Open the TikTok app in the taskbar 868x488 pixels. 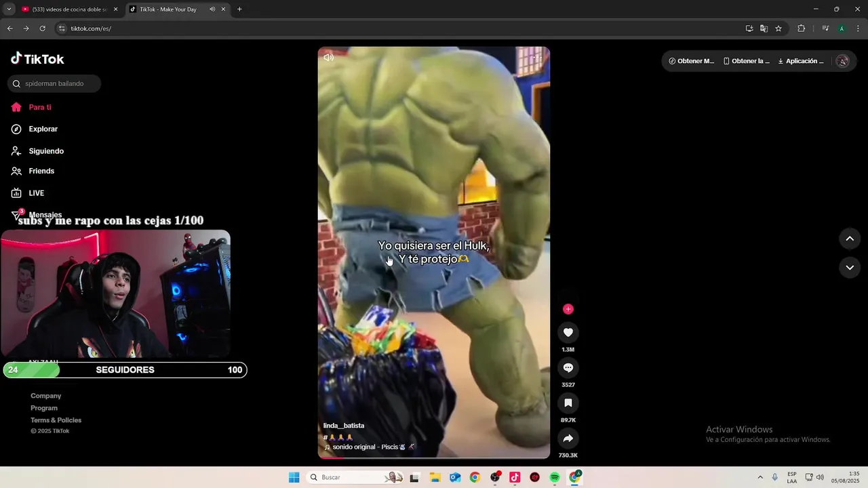click(x=515, y=477)
